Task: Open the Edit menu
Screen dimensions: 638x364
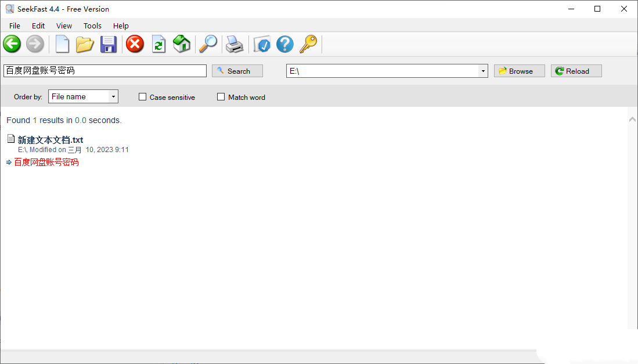Action: click(x=38, y=26)
